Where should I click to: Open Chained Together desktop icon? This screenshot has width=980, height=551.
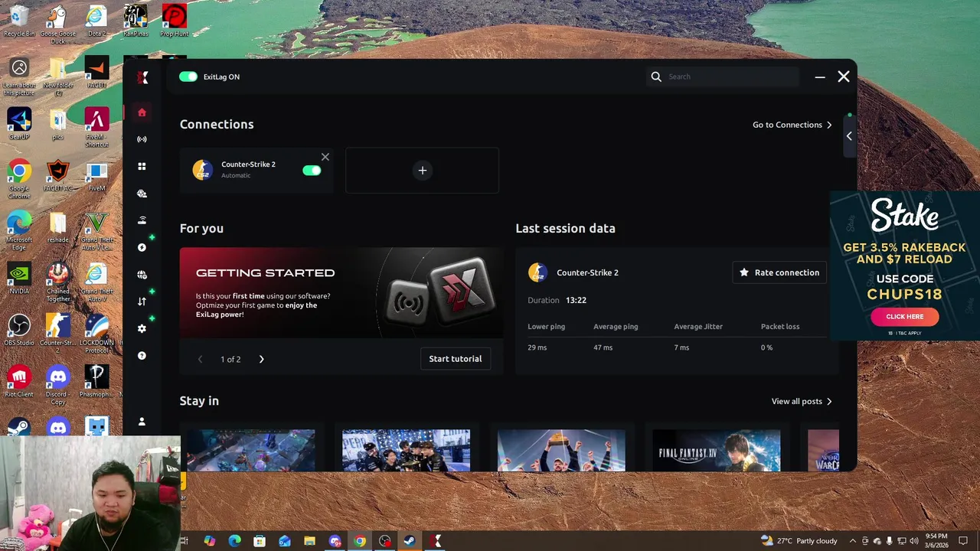click(58, 282)
